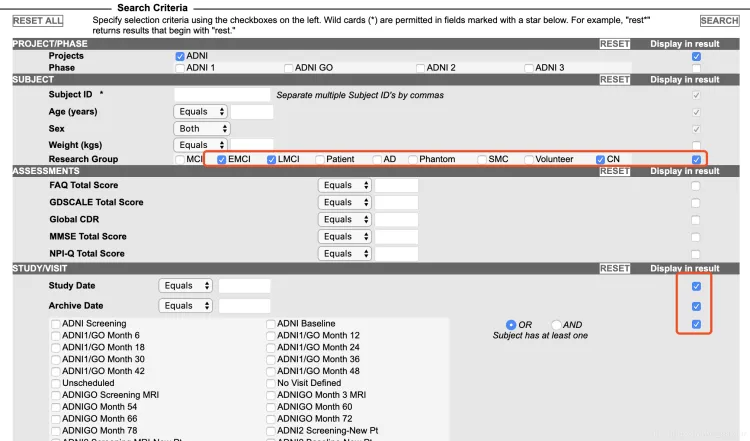Focus the Global CDR value field
This screenshot has height=441, width=750.
click(396, 219)
